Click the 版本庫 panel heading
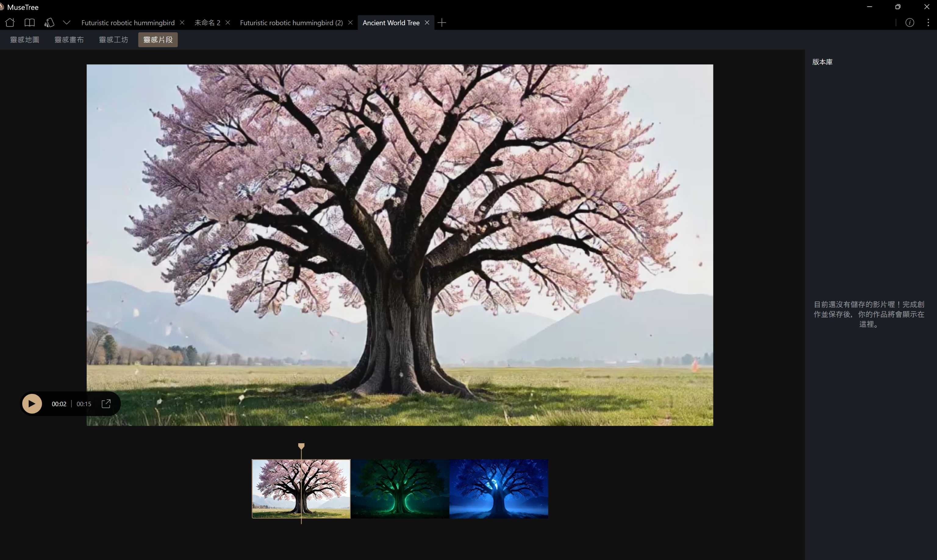937x560 pixels. point(822,62)
